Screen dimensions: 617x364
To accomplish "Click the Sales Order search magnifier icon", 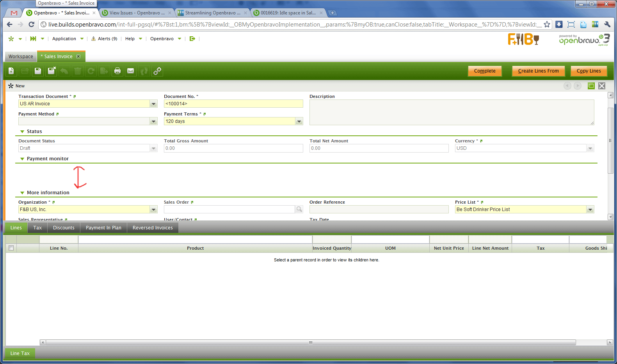I will point(299,210).
